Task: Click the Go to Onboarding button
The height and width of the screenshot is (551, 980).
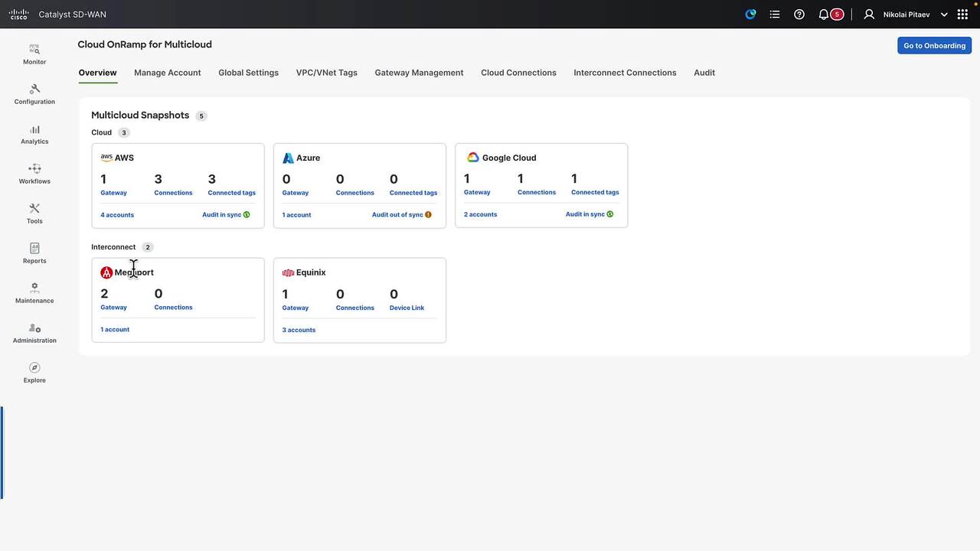Action: (934, 45)
